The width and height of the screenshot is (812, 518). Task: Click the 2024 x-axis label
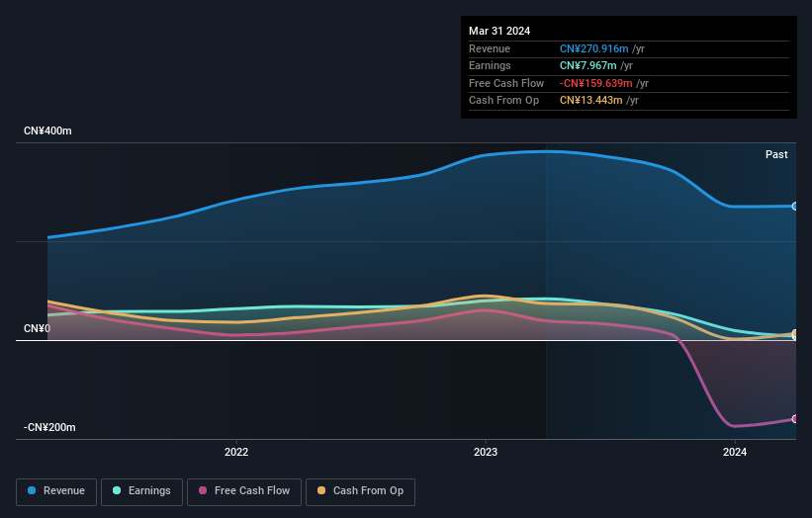pyautogui.click(x=734, y=453)
